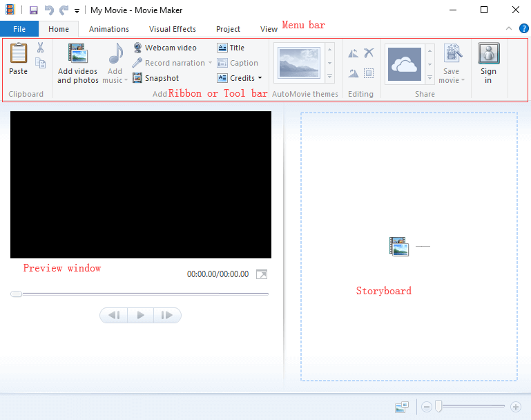Click the storyboard browse-for-media placeholder icon

399,246
